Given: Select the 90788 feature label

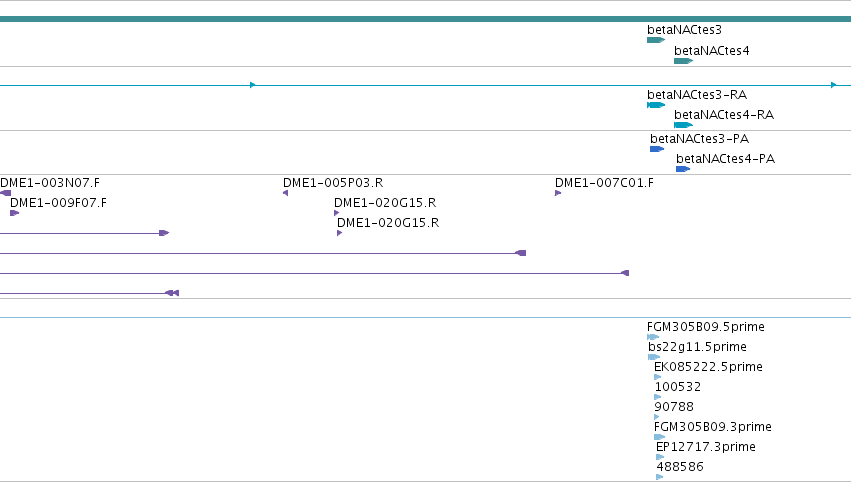Looking at the screenshot, I should [674, 407].
